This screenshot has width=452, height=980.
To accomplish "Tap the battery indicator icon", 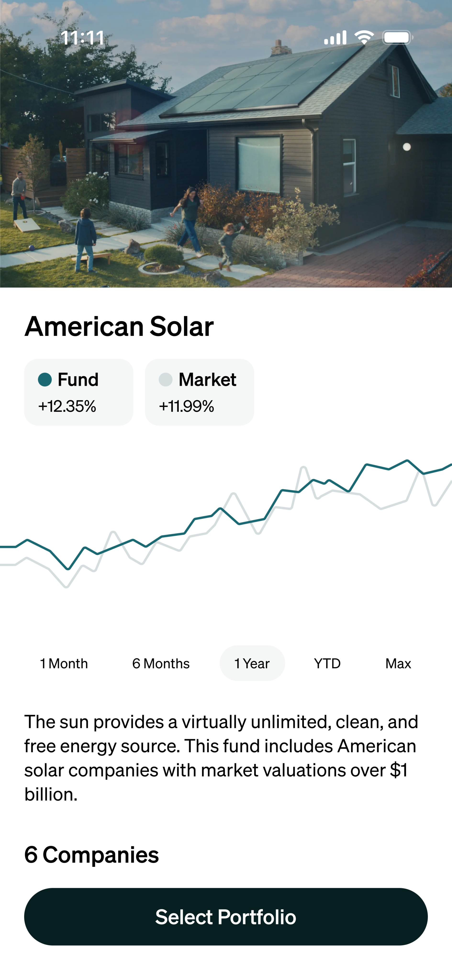I will pyautogui.click(x=397, y=38).
